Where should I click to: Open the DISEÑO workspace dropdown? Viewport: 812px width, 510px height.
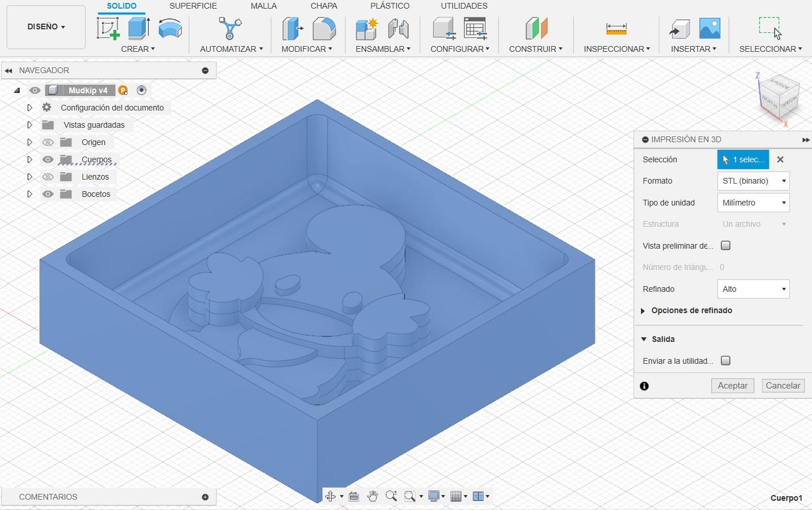tap(46, 27)
